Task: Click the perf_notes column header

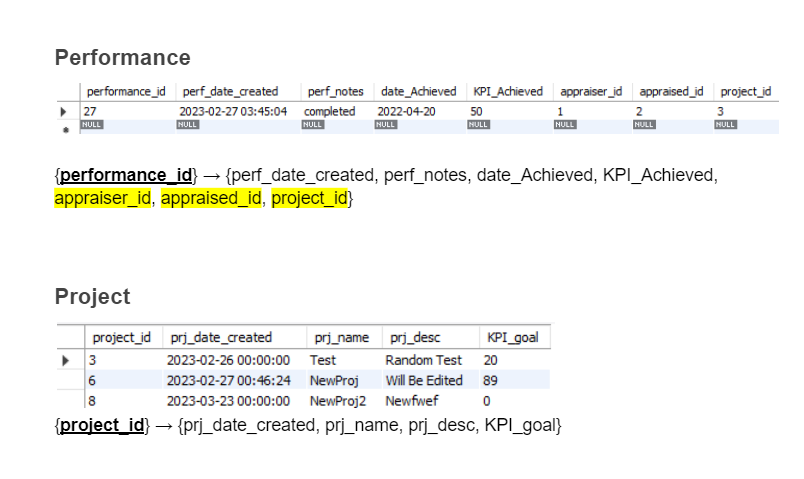Action: tap(336, 91)
